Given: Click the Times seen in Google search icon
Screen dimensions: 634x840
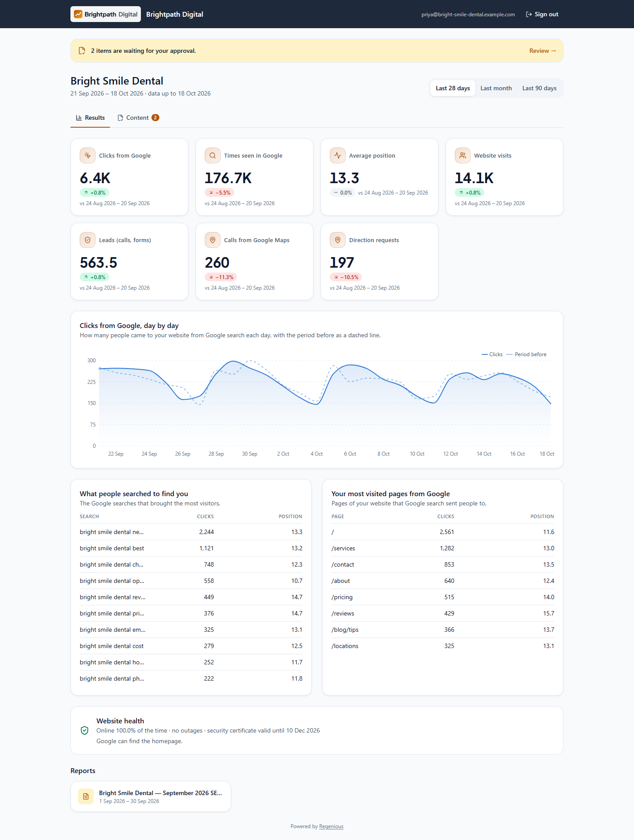Looking at the screenshot, I should [213, 155].
